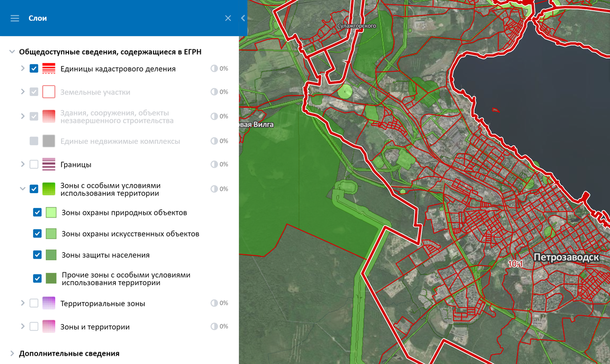
Task: Click the Здания, сооружения layer icon
Action: 49,116
